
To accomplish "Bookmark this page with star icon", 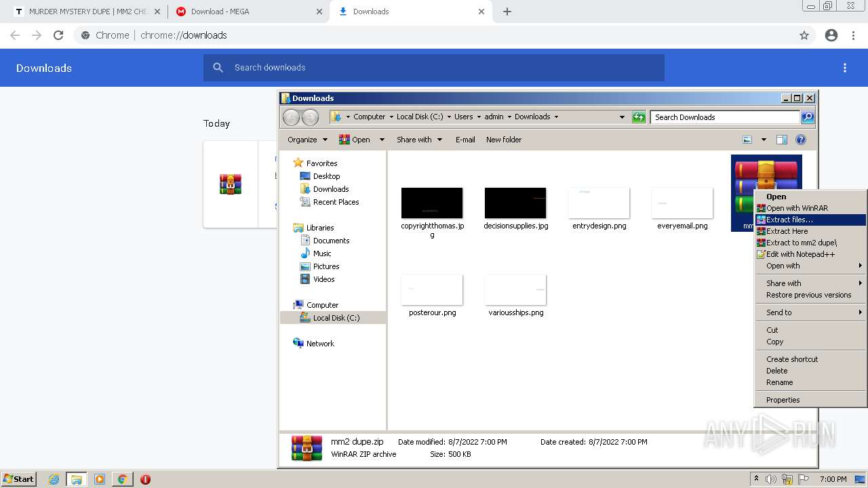I will coord(804,35).
